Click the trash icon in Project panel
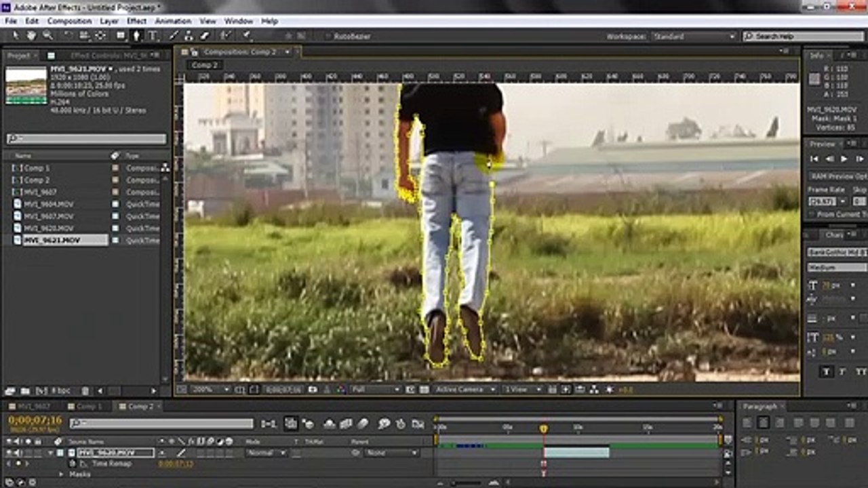Image resolution: width=868 pixels, height=488 pixels. click(85, 391)
